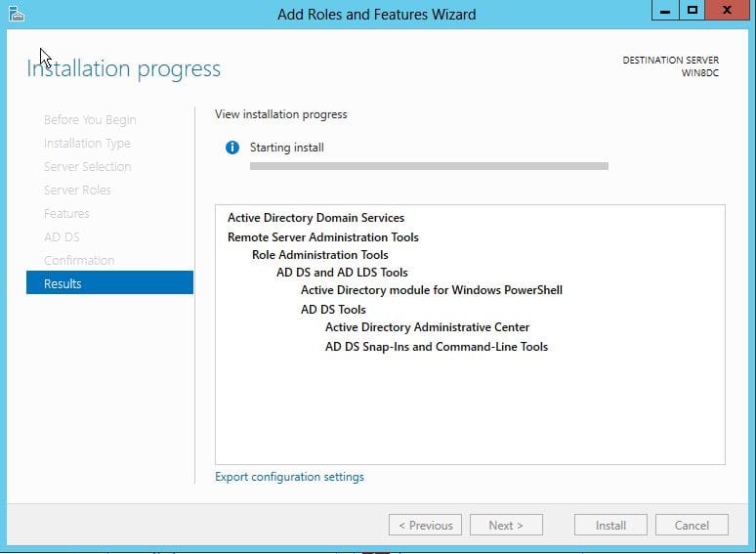Select the Features step

tap(66, 213)
